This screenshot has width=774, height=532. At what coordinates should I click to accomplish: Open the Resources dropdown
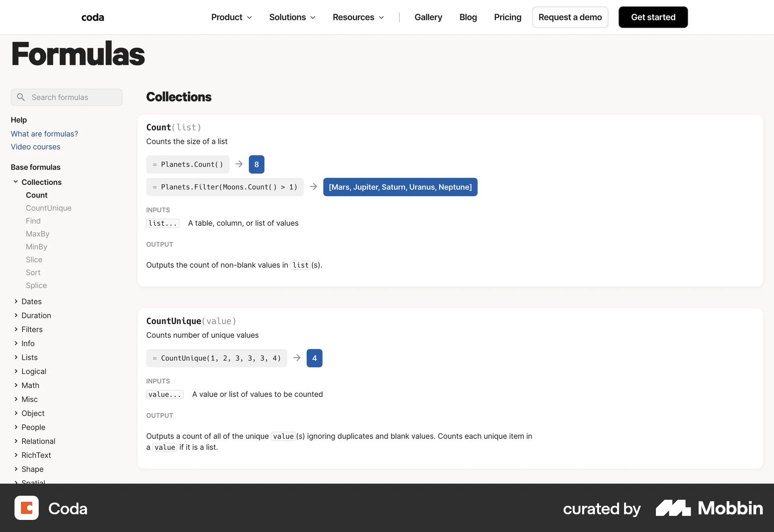(x=358, y=17)
